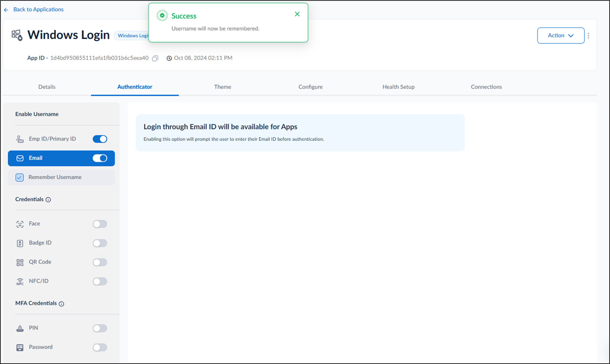Open the three-dot more options menu

click(588, 36)
